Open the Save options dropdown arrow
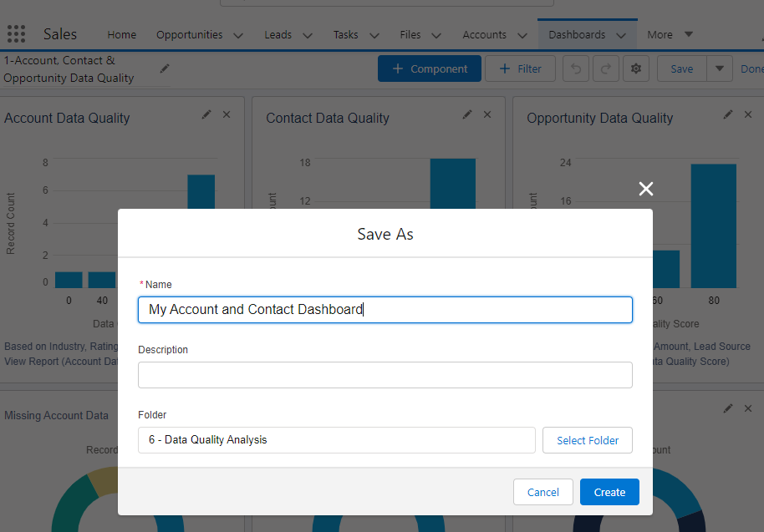The width and height of the screenshot is (764, 532). 719,68
